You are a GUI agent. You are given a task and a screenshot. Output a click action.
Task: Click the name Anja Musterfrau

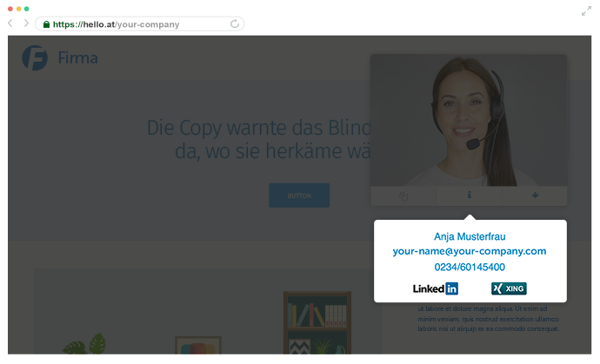470,236
